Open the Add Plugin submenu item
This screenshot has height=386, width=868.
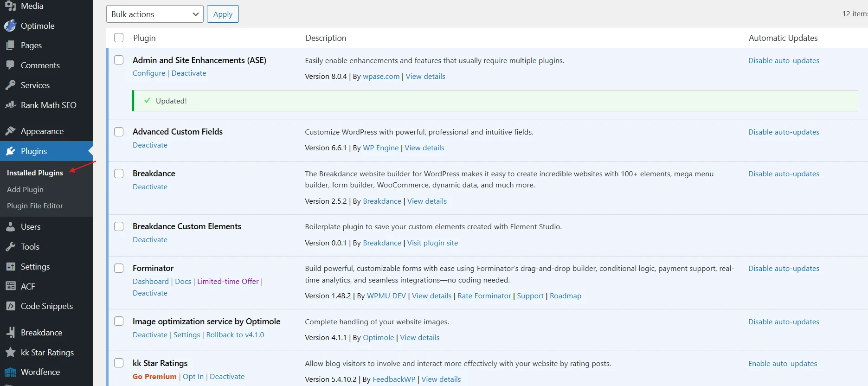pos(25,189)
